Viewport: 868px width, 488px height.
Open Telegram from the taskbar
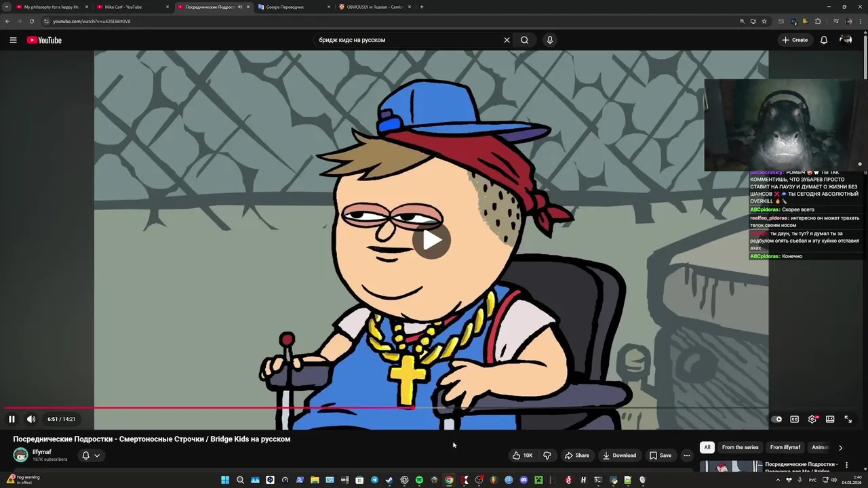tap(374, 480)
